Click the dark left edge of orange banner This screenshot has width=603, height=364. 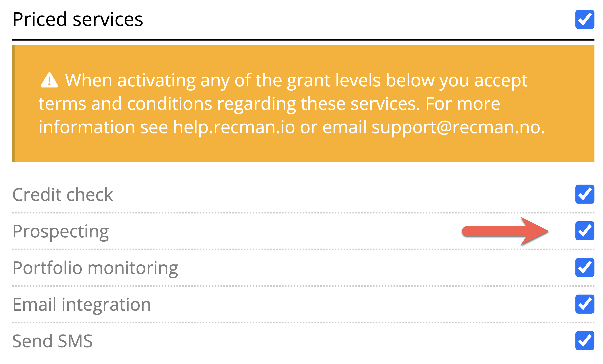14,103
